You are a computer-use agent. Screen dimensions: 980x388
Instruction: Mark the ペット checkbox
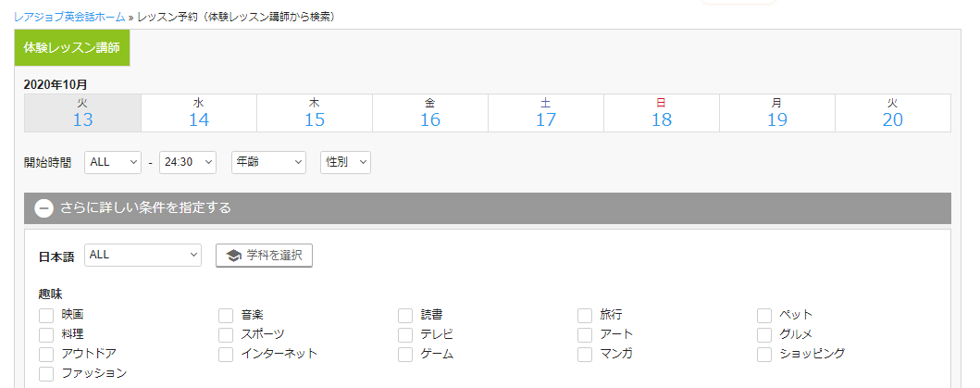click(x=764, y=315)
